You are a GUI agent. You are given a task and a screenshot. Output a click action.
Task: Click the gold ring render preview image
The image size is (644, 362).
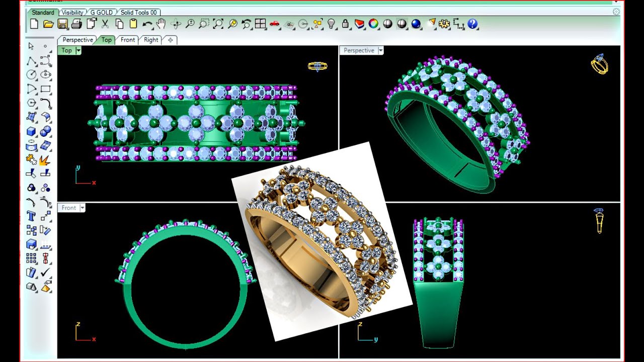[x=322, y=241]
